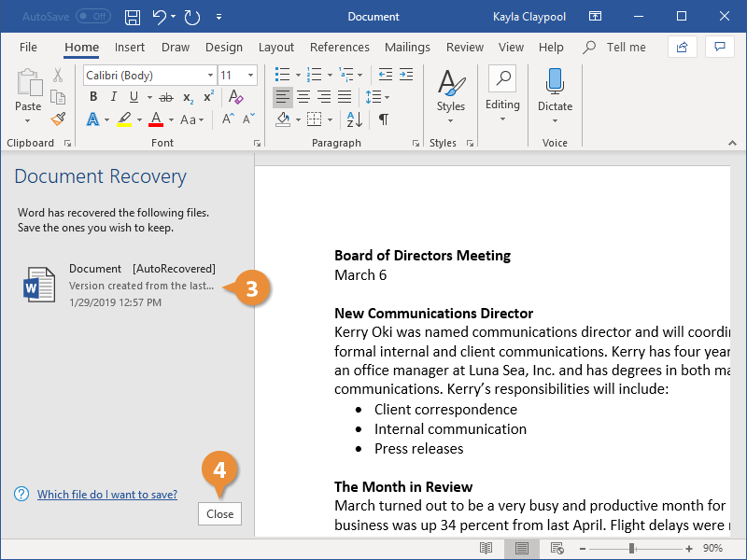The image size is (747, 560).
Task: Open the bullets list dropdown arrow
Action: coord(298,75)
